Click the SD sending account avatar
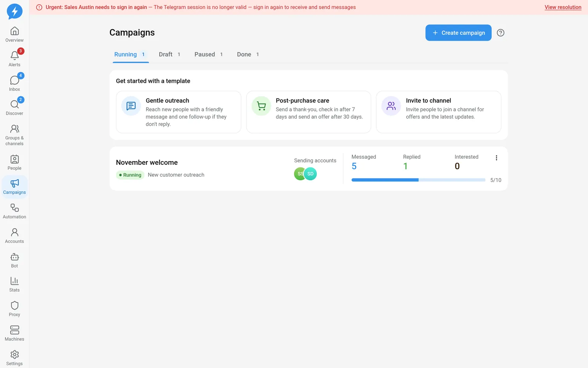The width and height of the screenshot is (588, 368). point(311,174)
